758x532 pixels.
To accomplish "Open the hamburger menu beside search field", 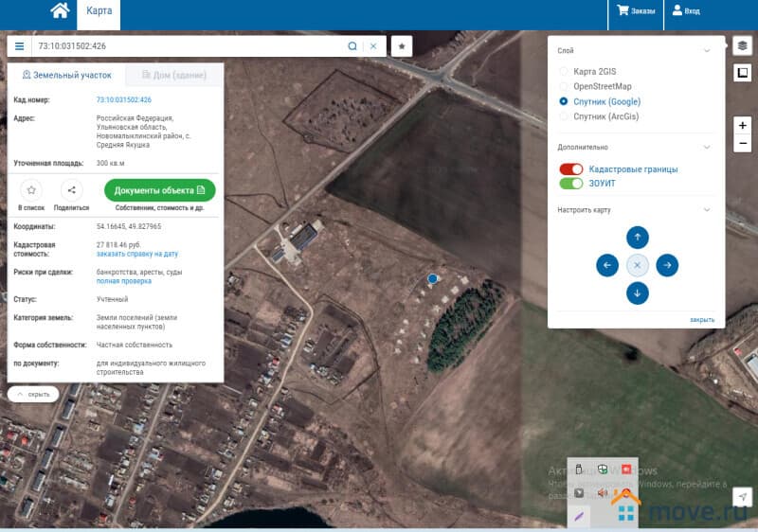I will tap(19, 45).
